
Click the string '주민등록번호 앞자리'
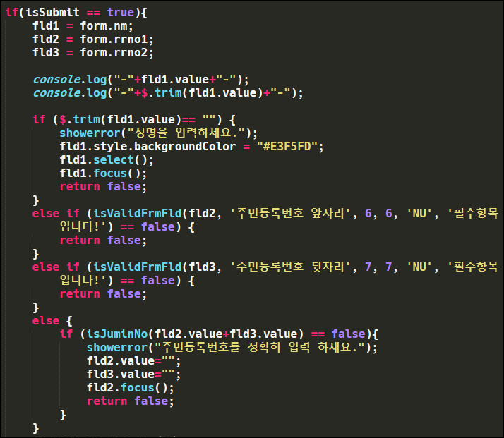291,213
